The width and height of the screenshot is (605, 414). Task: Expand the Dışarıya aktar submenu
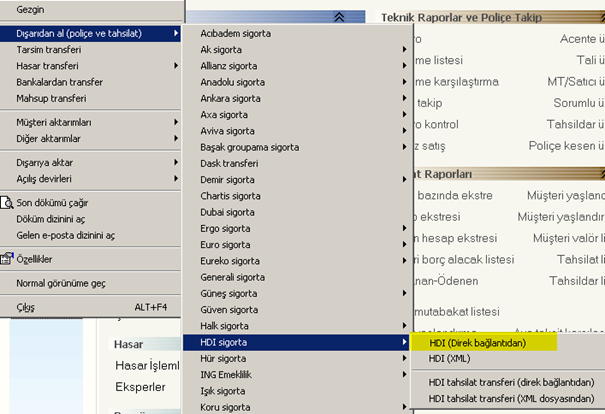pos(176,162)
